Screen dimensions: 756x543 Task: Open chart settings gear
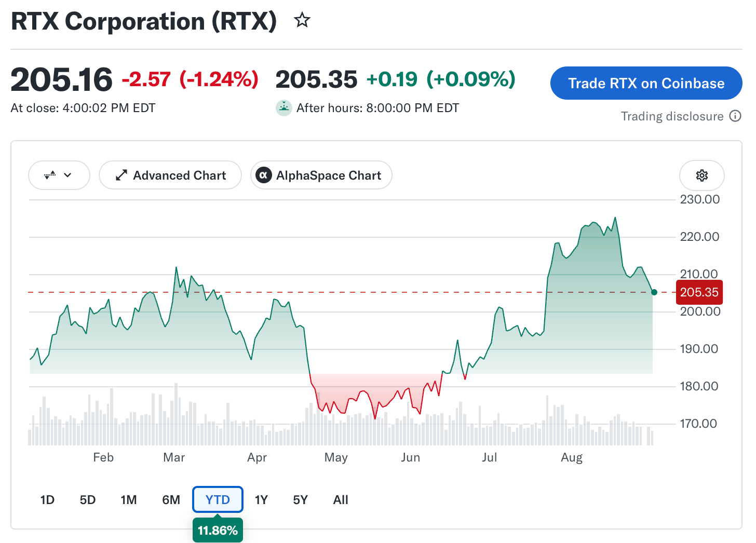coord(702,175)
